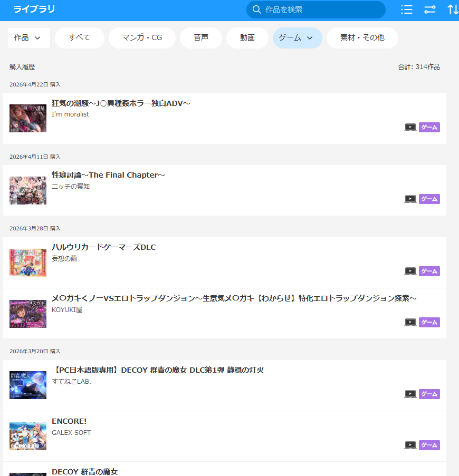Viewport: 459px width, 476px height.
Task: Switch to list view icon in header
Action: (406, 9)
